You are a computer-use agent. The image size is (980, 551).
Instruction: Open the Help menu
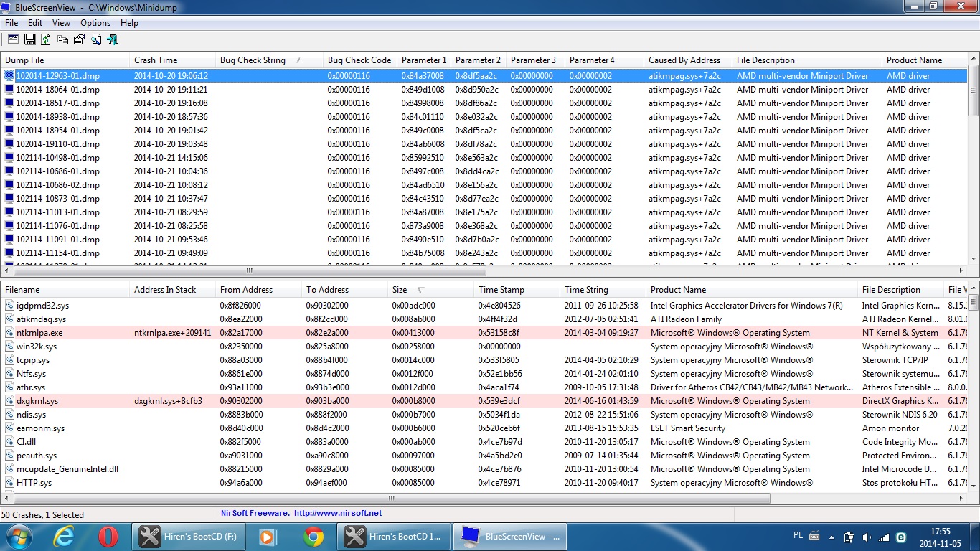[x=129, y=23]
